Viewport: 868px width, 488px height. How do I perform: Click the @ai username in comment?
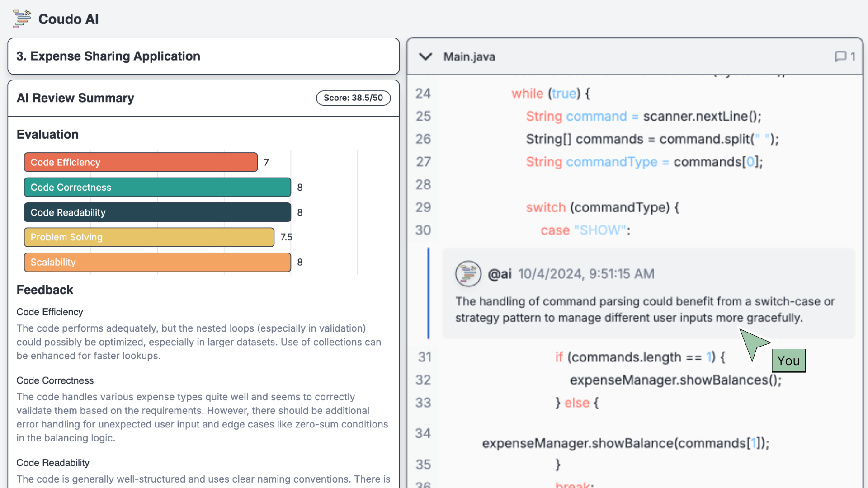coord(500,274)
